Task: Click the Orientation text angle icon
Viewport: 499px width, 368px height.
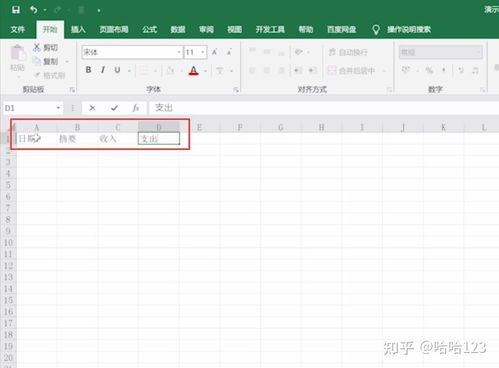Action: click(298, 52)
